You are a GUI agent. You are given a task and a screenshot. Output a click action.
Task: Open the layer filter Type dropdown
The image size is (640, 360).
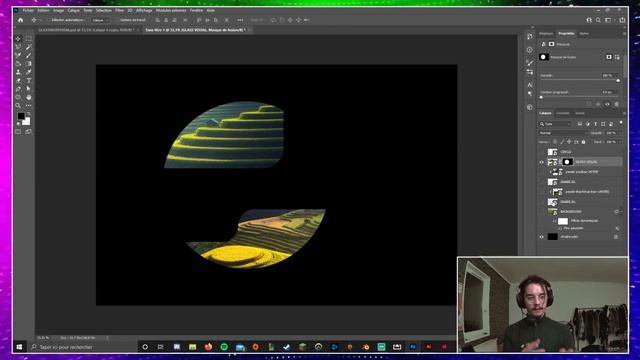pyautogui.click(x=555, y=124)
